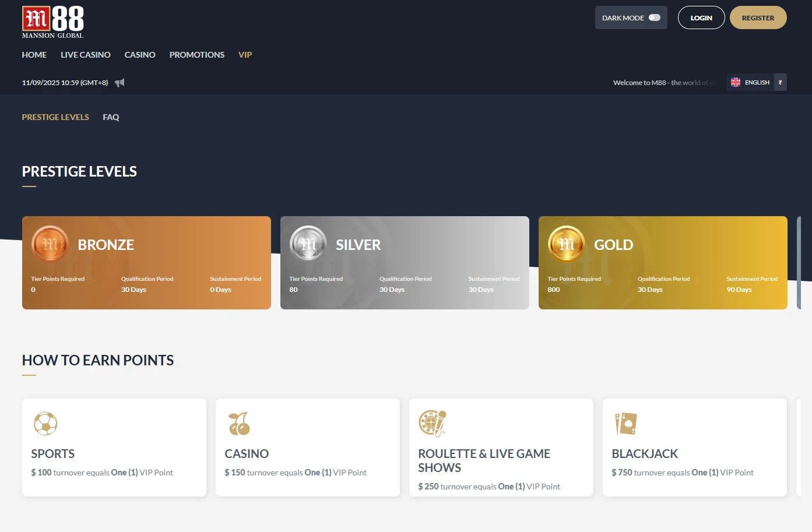Click the Casino cherries icon

click(239, 424)
